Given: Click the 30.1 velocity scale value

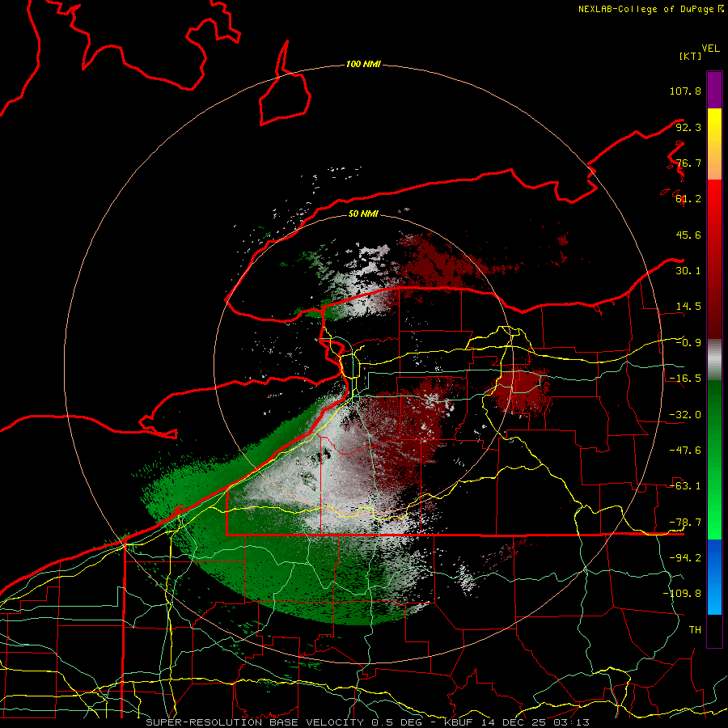Looking at the screenshot, I should point(688,271).
